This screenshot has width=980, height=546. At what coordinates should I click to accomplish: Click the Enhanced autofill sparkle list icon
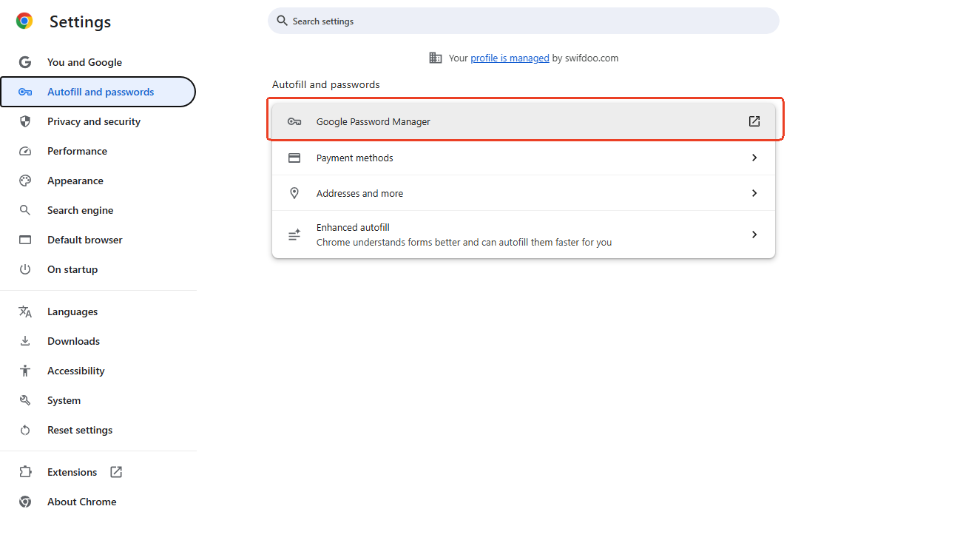point(294,235)
